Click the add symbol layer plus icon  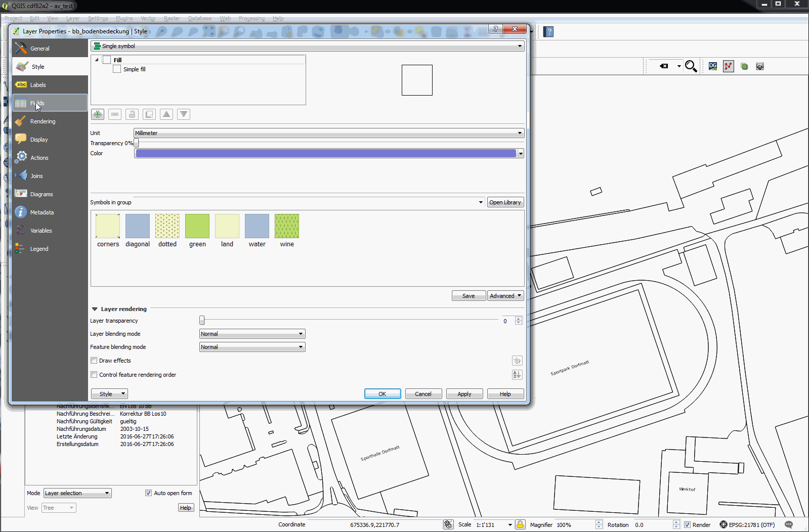pos(98,114)
